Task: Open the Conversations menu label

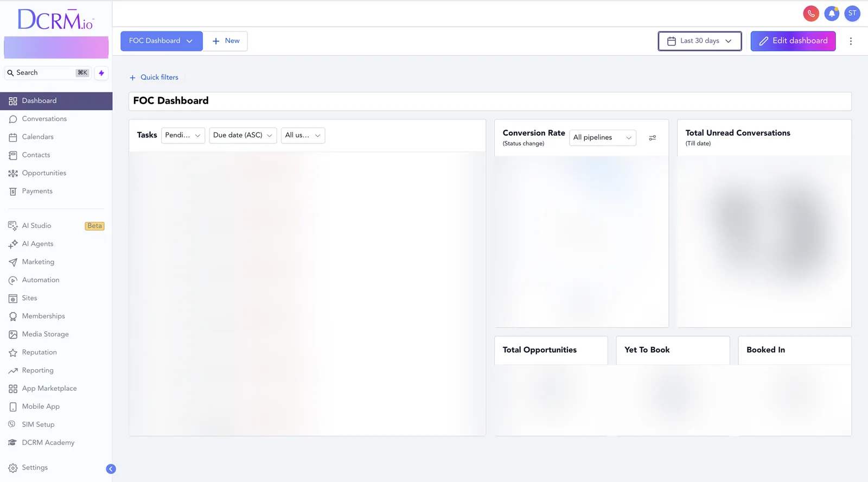Action: click(44, 119)
